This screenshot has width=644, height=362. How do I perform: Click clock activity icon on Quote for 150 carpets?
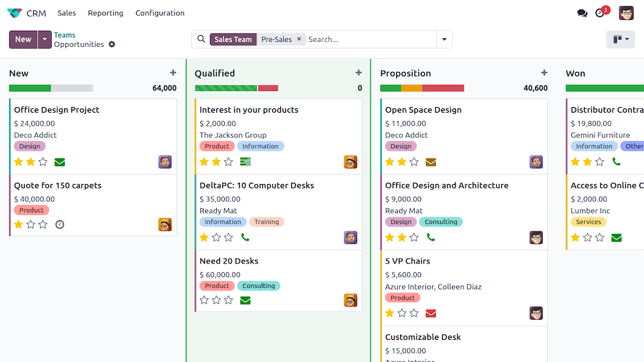pos(60,225)
